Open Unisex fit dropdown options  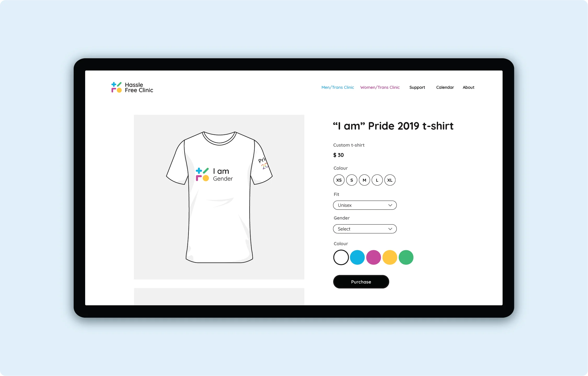365,205
